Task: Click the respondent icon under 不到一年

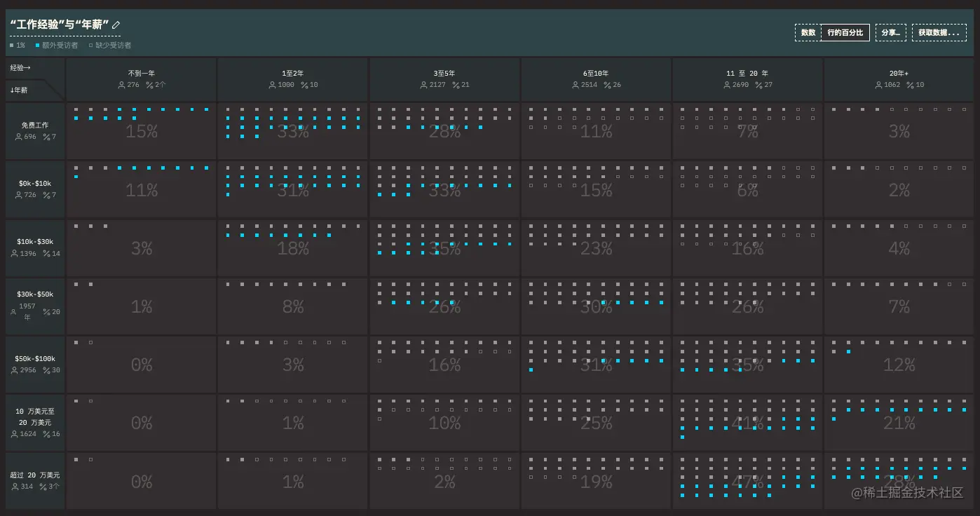Action: pyautogui.click(x=121, y=85)
